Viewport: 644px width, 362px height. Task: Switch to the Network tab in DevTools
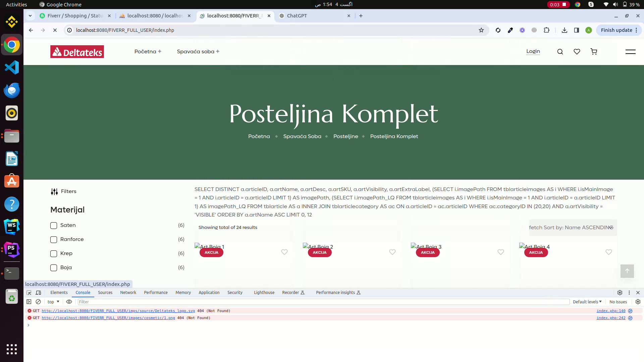pyautogui.click(x=128, y=293)
